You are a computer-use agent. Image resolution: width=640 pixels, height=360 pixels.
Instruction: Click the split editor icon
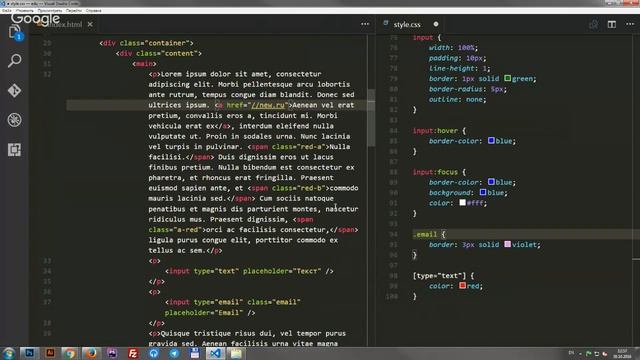coord(611,24)
